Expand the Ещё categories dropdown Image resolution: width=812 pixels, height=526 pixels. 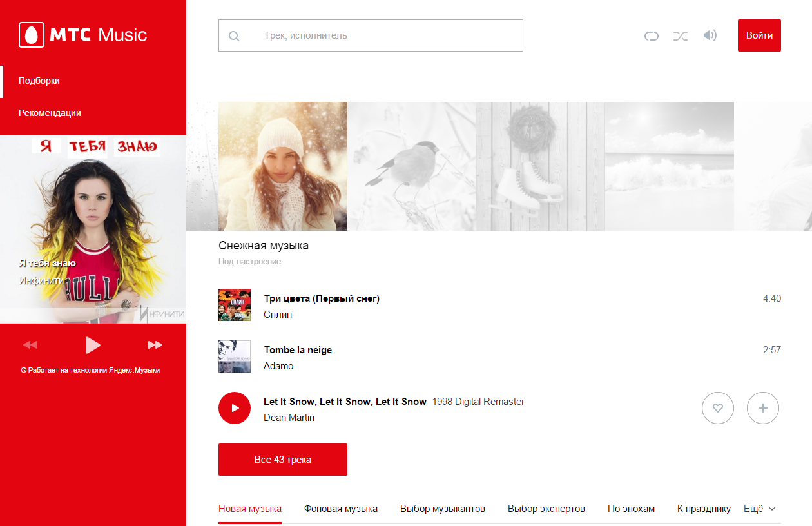pos(760,509)
